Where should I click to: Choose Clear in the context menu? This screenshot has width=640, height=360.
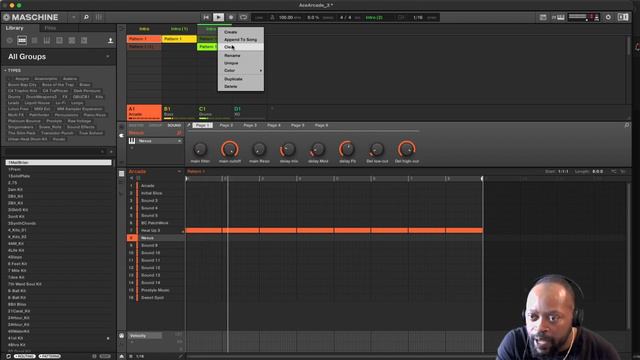click(240, 47)
